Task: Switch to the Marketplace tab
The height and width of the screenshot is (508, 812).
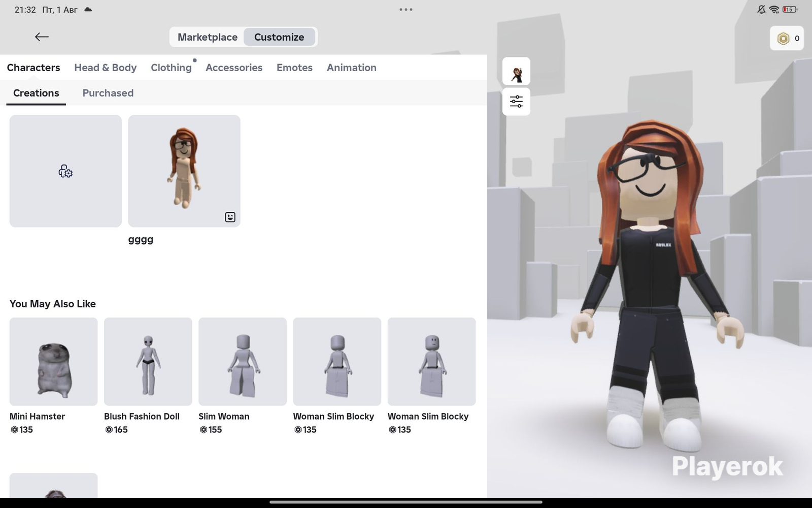Action: click(x=207, y=37)
